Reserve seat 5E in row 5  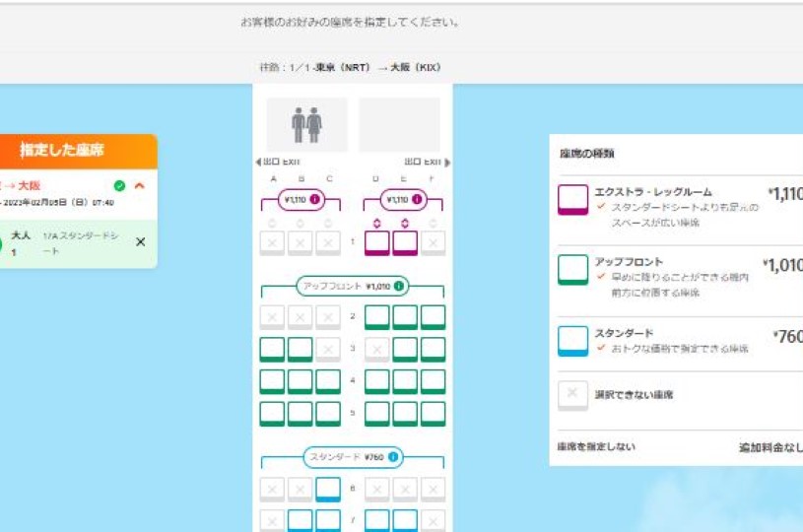[405, 414]
